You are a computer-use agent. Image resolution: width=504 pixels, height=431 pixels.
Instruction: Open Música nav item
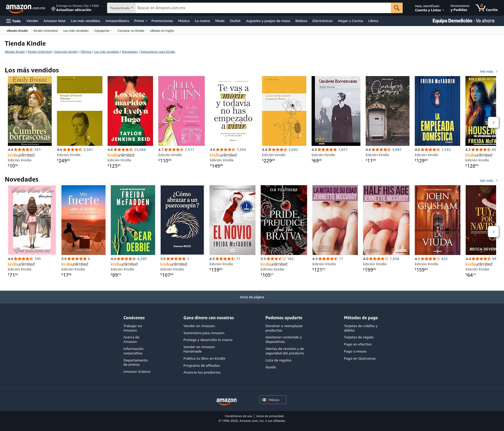(x=183, y=21)
